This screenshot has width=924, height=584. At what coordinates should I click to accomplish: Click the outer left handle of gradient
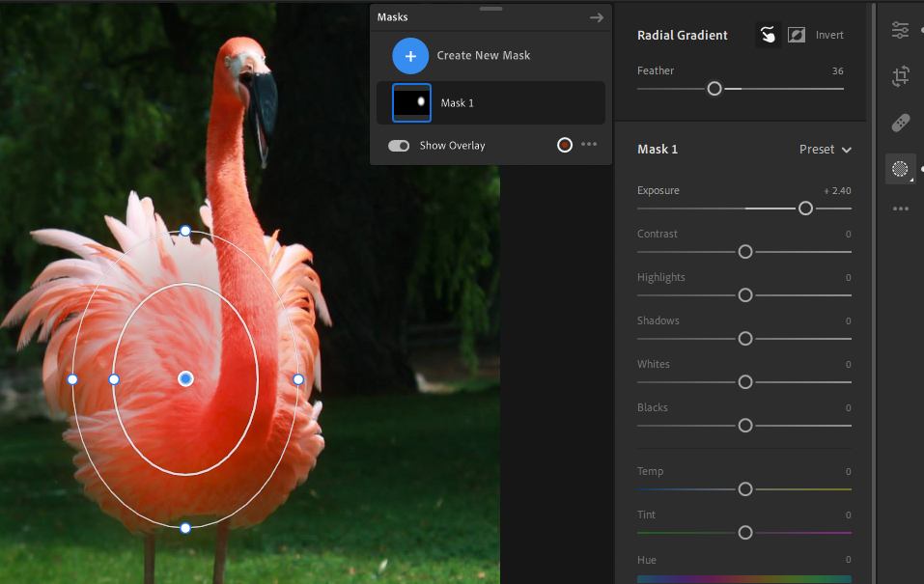(x=72, y=379)
